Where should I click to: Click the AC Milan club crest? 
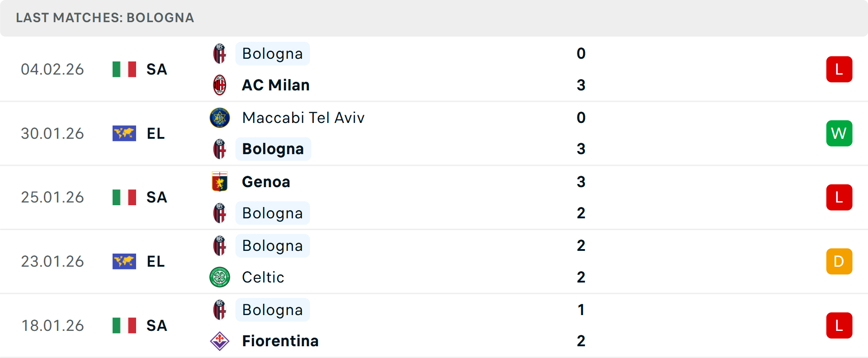220,85
